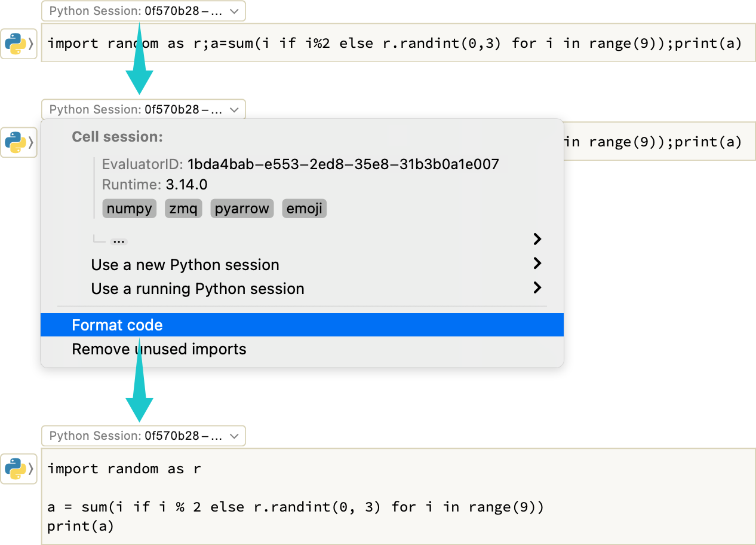Viewport: 756px width, 545px height.
Task: Click the a = sum(...) line in the bottom cell
Action: pos(296,507)
